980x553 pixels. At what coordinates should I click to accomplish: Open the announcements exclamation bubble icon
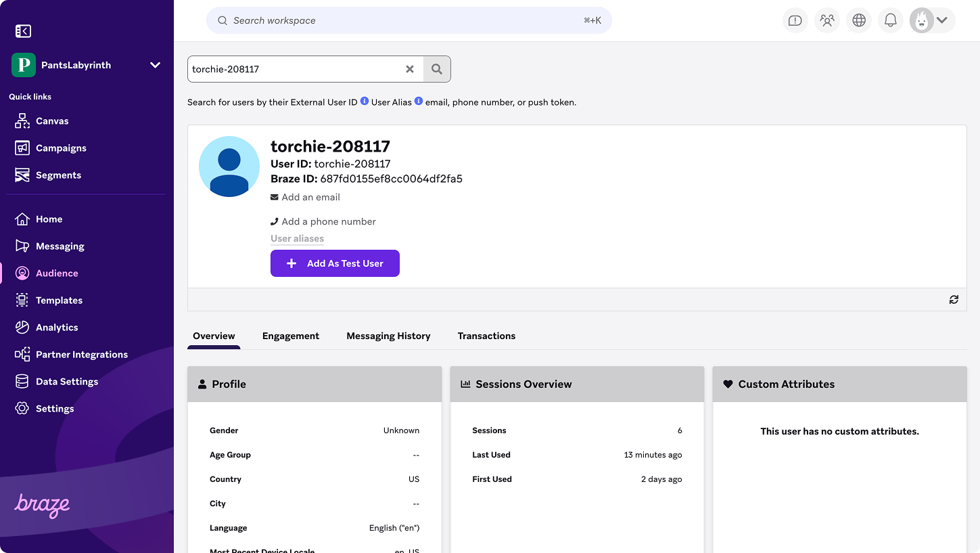(795, 20)
